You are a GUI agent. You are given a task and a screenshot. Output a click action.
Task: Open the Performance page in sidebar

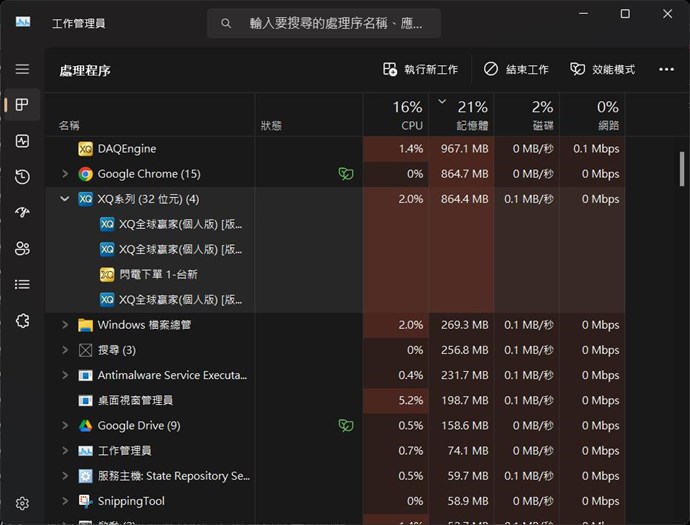click(x=22, y=141)
